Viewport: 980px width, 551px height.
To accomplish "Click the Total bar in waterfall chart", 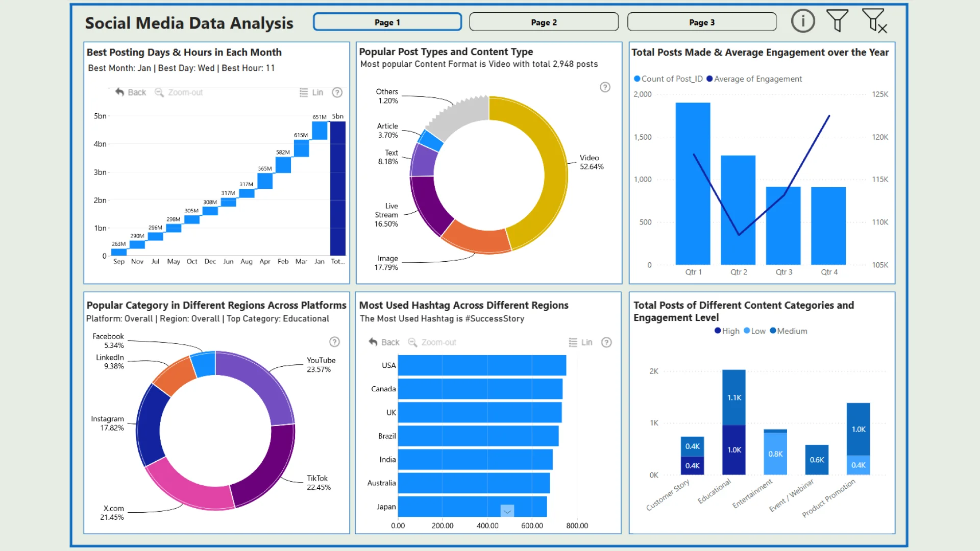I will pyautogui.click(x=338, y=188).
